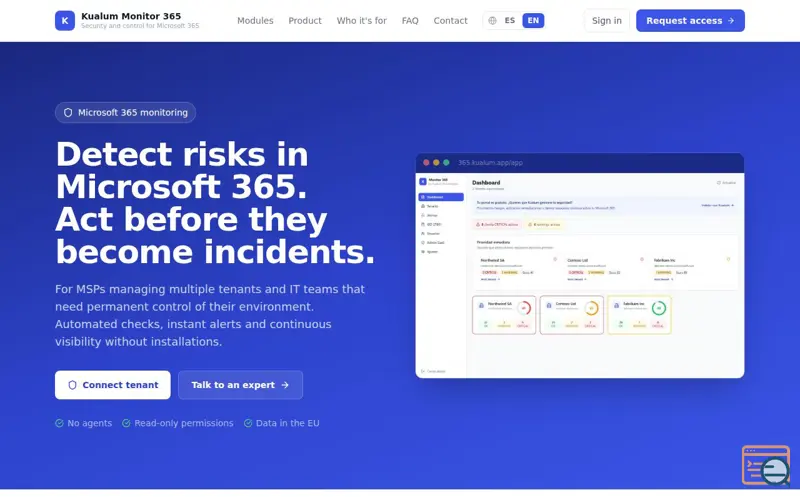Viewport: 800px width, 500px height.
Task: Go to the Product section
Action: (305, 21)
